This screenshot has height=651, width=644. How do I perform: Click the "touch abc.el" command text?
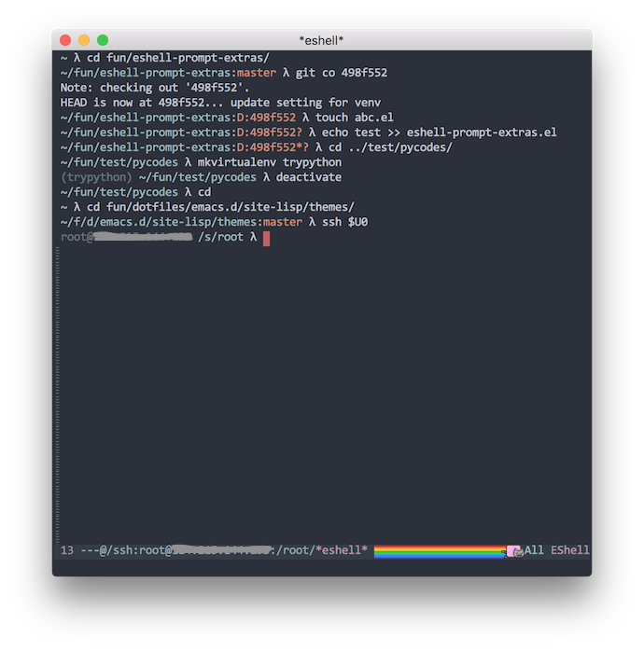click(x=355, y=118)
